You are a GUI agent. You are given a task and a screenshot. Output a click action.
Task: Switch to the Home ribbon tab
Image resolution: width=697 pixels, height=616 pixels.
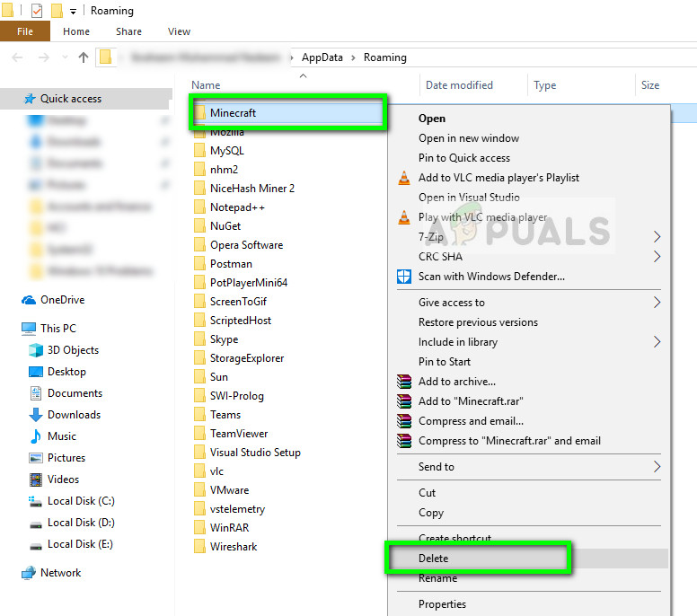(76, 31)
